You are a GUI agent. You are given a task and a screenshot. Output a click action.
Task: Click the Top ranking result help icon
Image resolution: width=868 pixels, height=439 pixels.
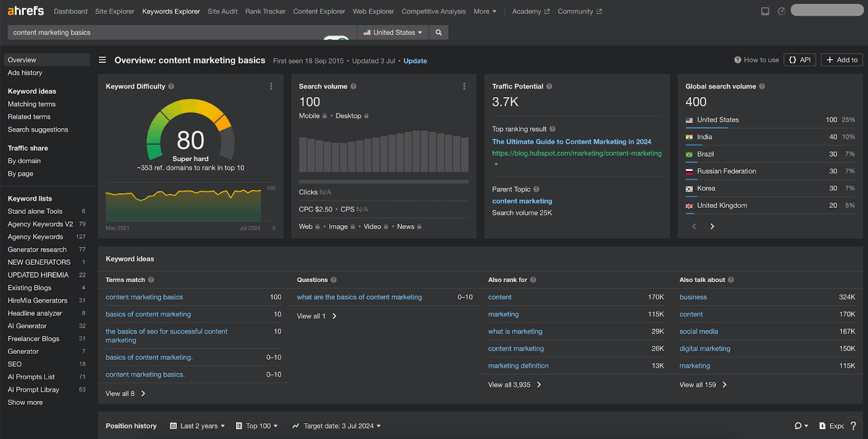tap(553, 129)
